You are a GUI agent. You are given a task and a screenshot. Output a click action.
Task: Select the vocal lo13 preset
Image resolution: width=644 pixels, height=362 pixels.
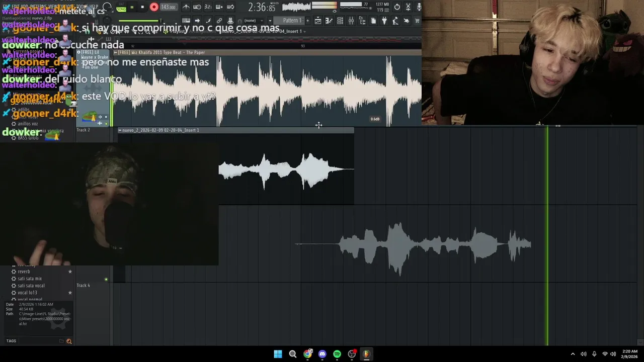tap(27, 293)
